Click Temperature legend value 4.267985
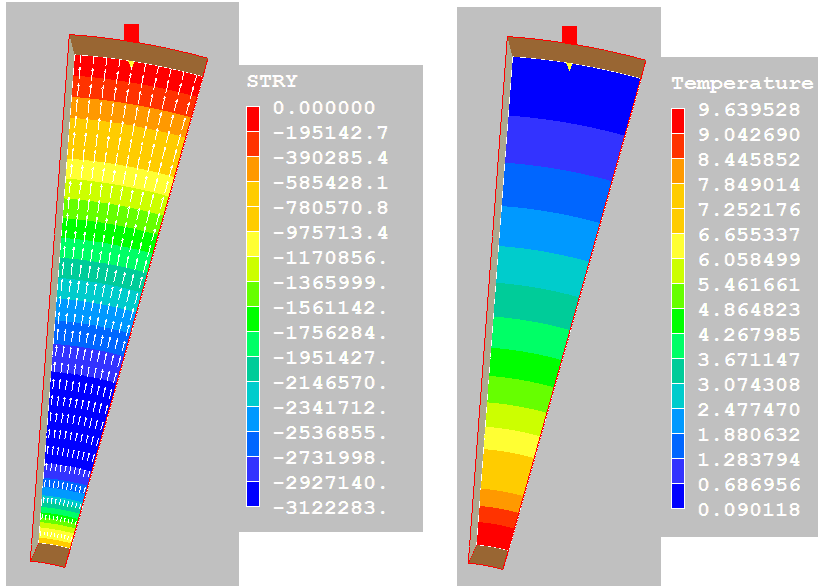The height and width of the screenshot is (586, 834). [x=749, y=335]
